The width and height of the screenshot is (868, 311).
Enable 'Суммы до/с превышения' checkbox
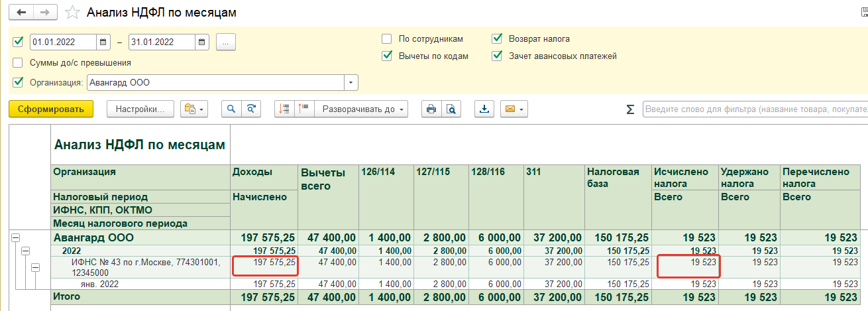click(x=18, y=62)
